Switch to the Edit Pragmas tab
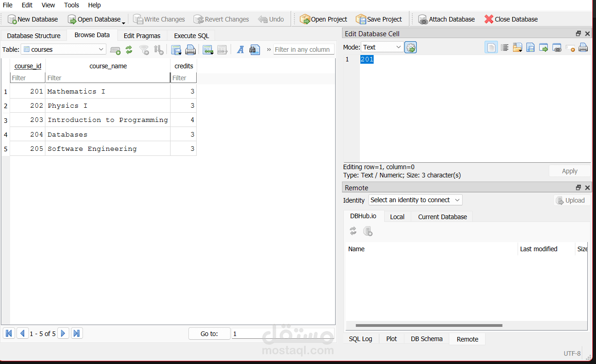 [142, 35]
